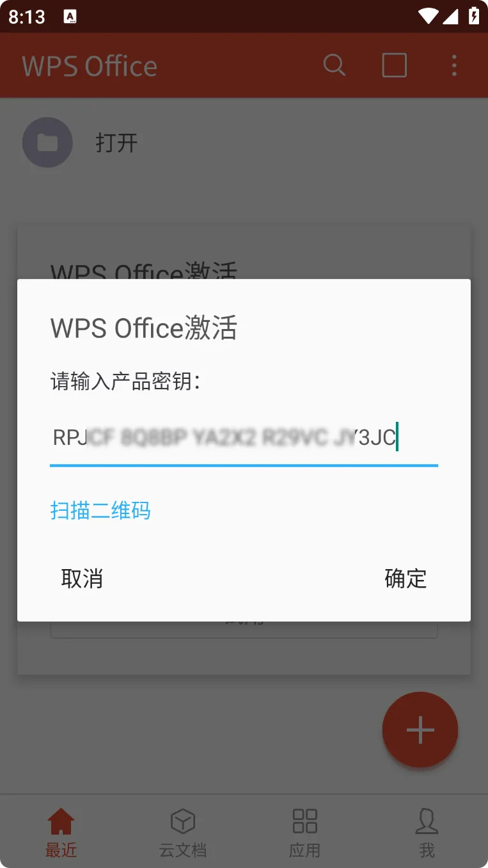This screenshot has height=868, width=488.
Task: Select the 打开 text entry
Action: pos(116,143)
